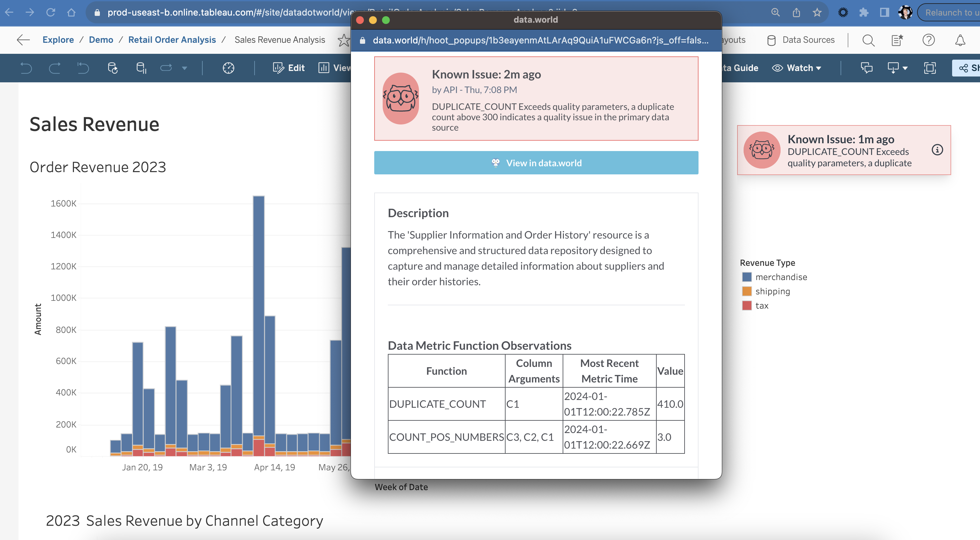Click the info icon on Known Issue card
The image size is (980, 540).
click(937, 150)
